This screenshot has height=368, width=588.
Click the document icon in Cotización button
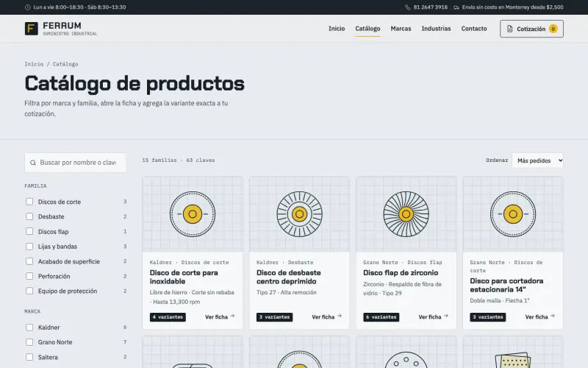point(509,29)
